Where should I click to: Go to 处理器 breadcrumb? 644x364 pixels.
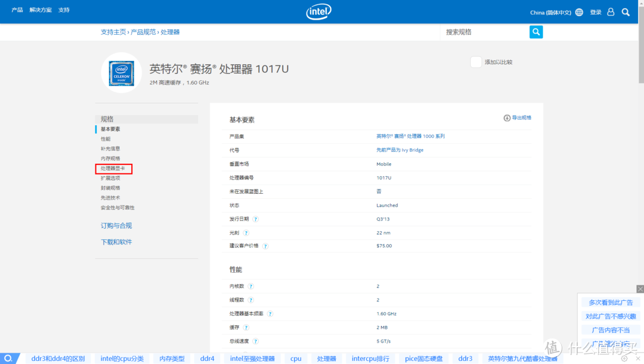coord(170,32)
